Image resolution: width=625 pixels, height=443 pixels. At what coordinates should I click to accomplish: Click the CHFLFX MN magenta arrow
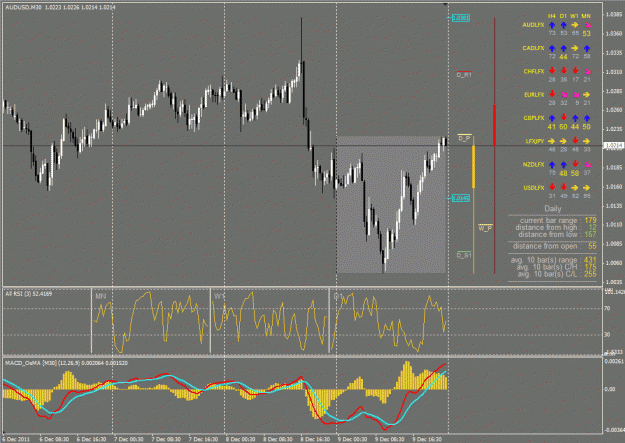point(587,71)
